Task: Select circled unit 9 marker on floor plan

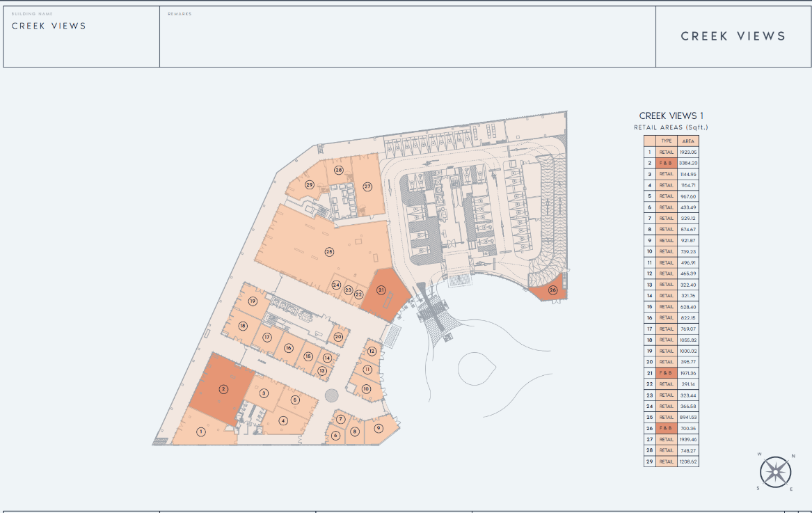Action: click(379, 428)
